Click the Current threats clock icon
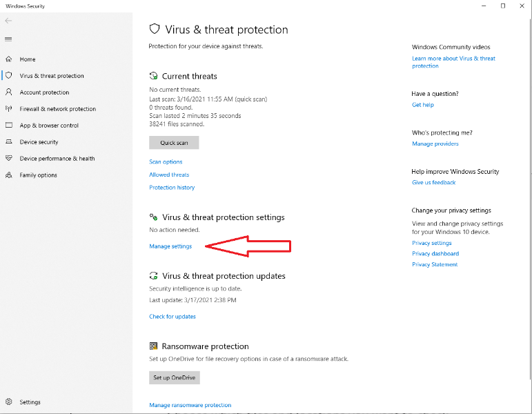This screenshot has width=532, height=414. click(x=153, y=76)
